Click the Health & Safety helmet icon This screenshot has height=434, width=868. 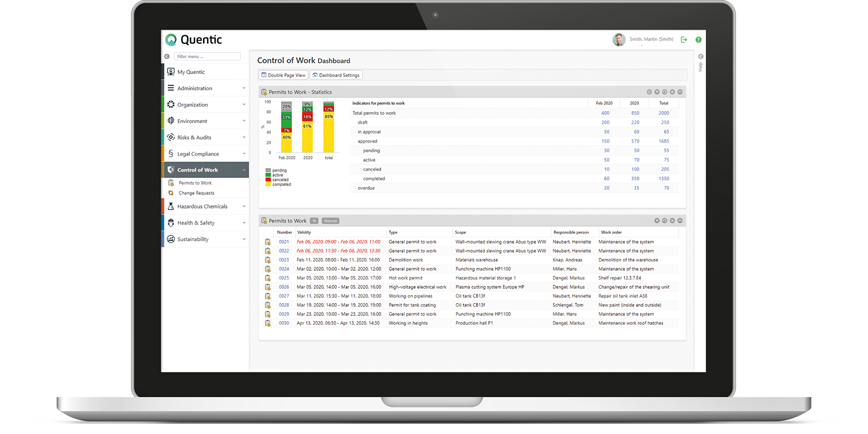click(171, 223)
